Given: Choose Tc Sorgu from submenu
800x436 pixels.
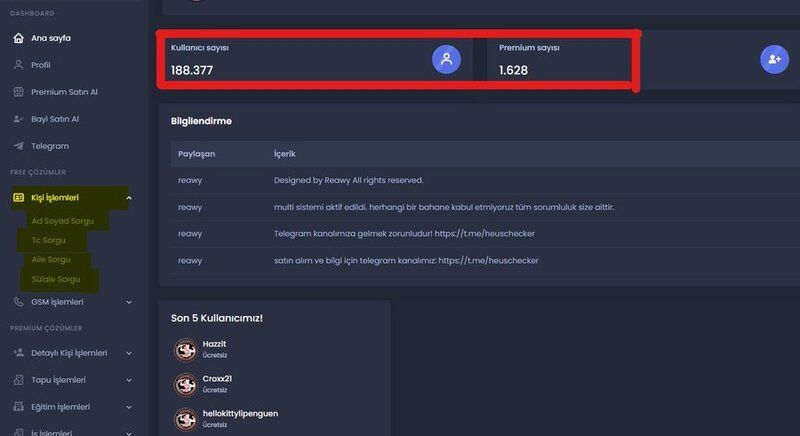Looking at the screenshot, I should point(48,240).
